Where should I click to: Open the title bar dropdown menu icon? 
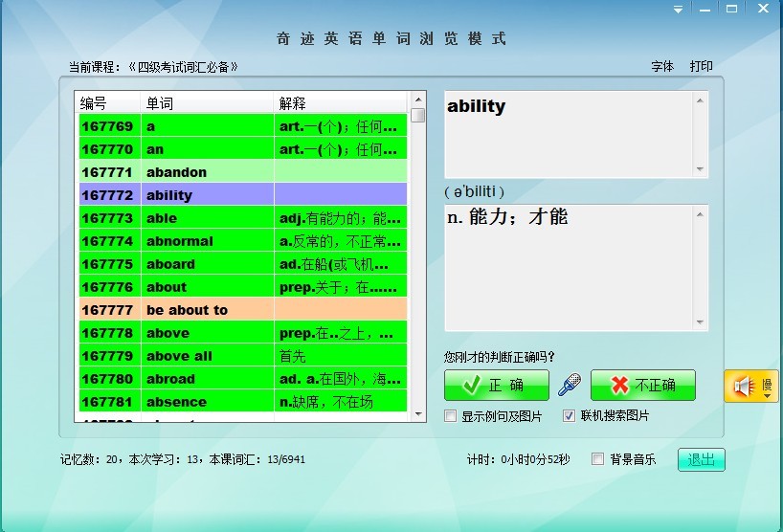[x=678, y=10]
